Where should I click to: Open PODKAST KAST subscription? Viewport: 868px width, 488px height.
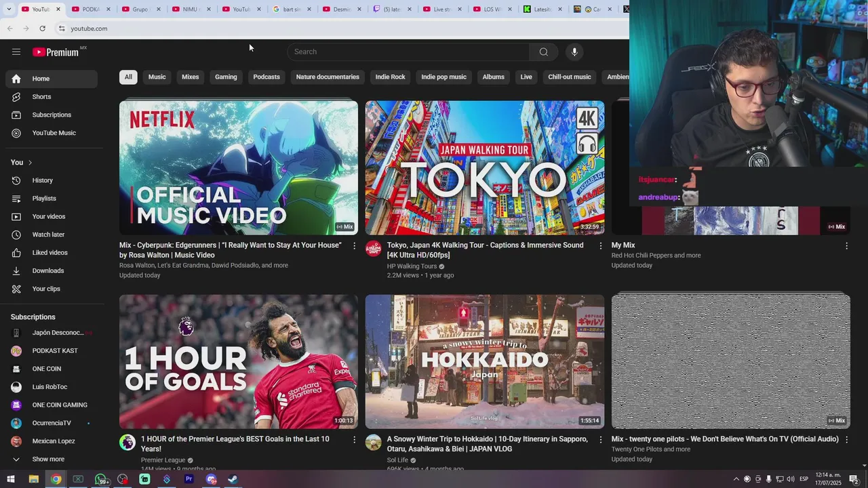52,351
